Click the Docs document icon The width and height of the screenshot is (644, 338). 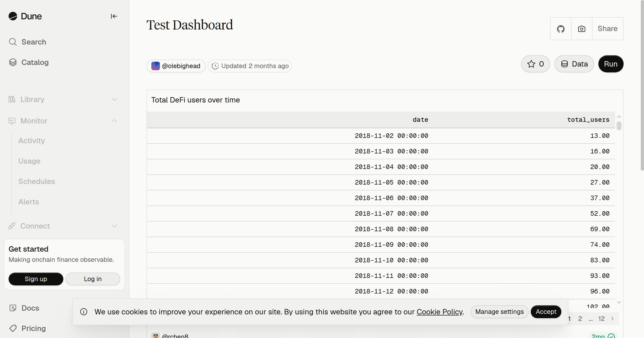13,308
